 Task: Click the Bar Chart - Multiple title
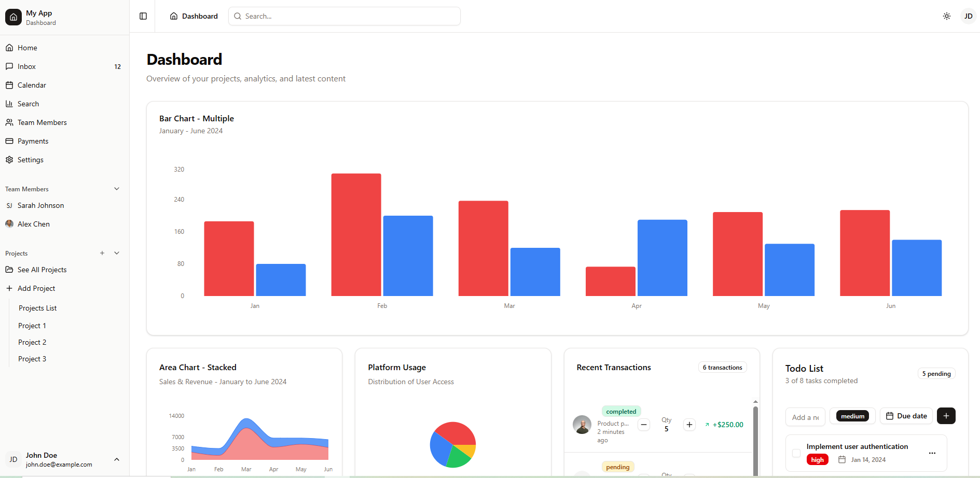197,119
